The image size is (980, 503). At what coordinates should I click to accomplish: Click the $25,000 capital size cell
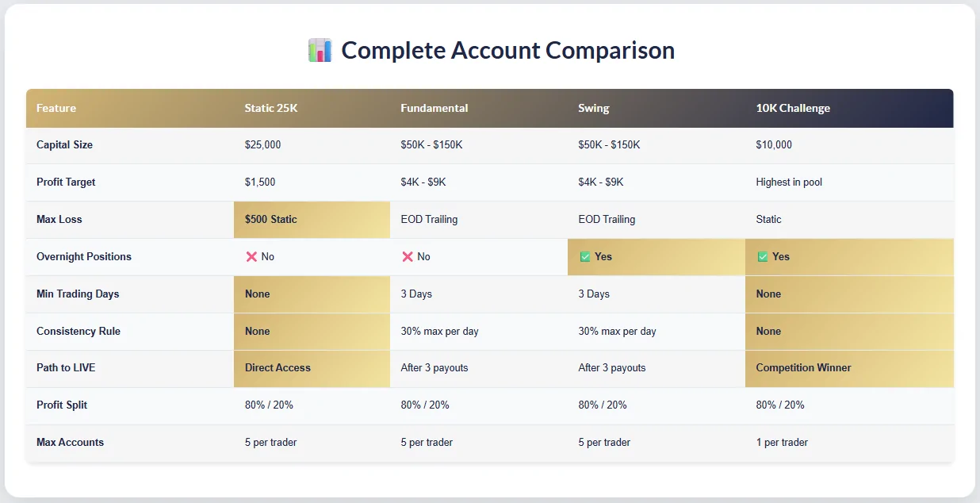pos(262,145)
